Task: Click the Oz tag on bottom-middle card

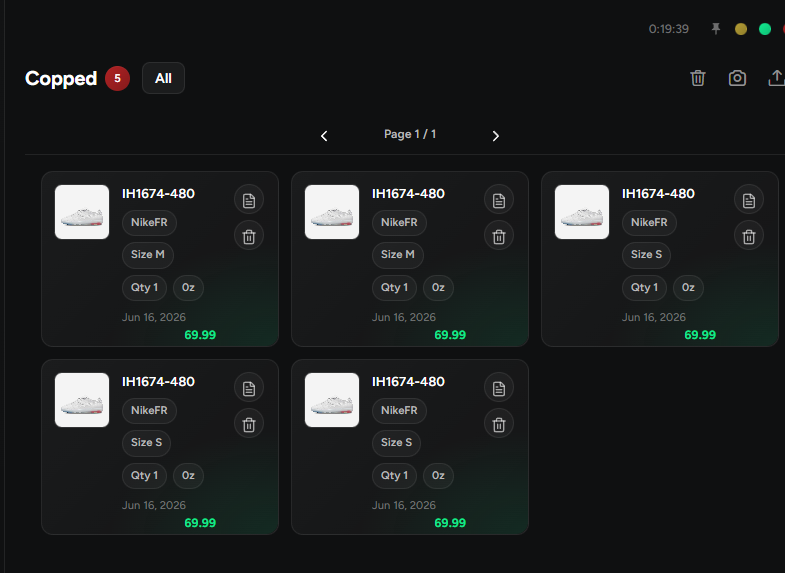Action: pyautogui.click(x=438, y=475)
